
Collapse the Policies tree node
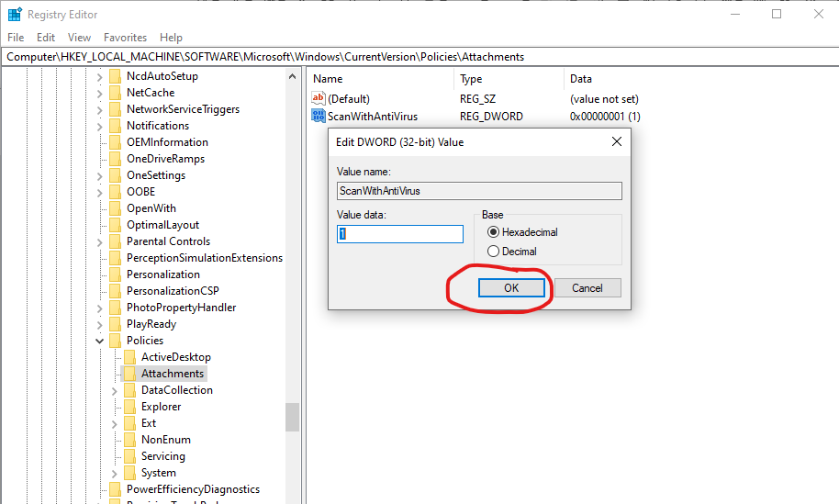(x=99, y=341)
